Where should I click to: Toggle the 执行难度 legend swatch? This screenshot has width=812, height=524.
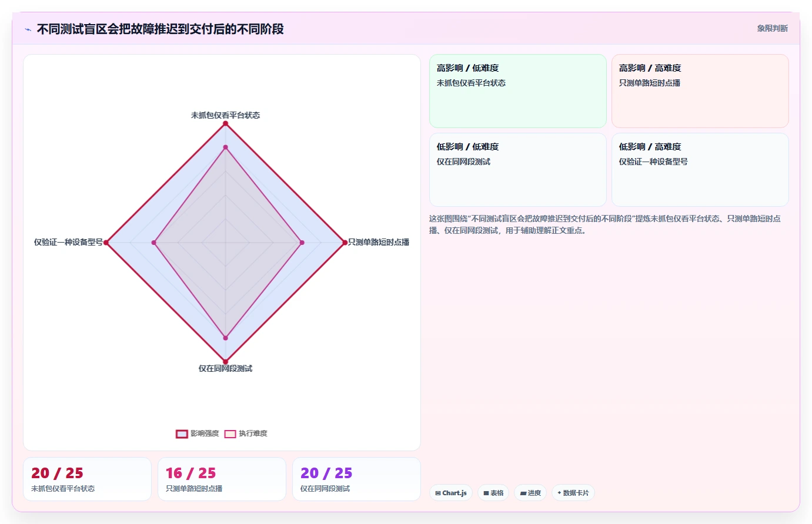click(x=230, y=434)
